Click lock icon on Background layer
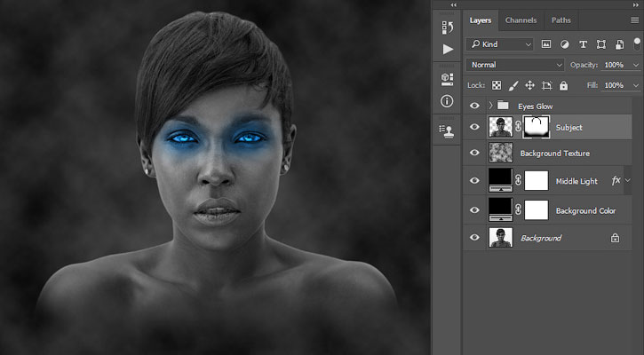 click(615, 238)
